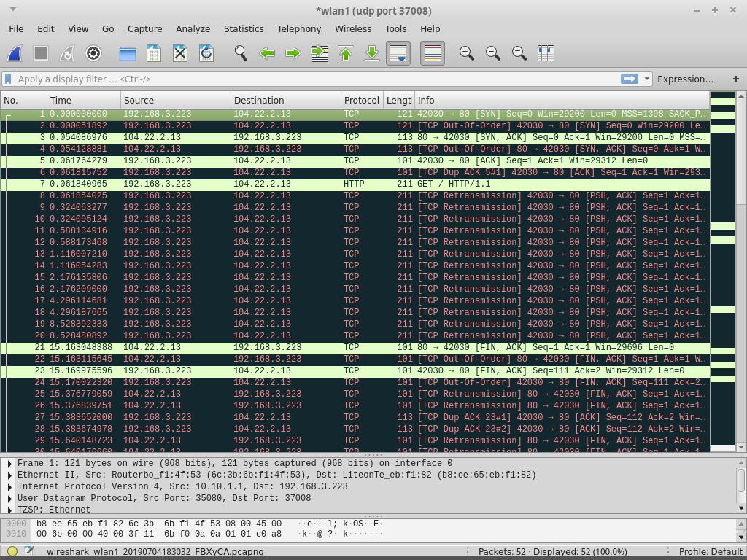This screenshot has height=560, width=747.
Task: Stop the running packet capture
Action: click(41, 53)
